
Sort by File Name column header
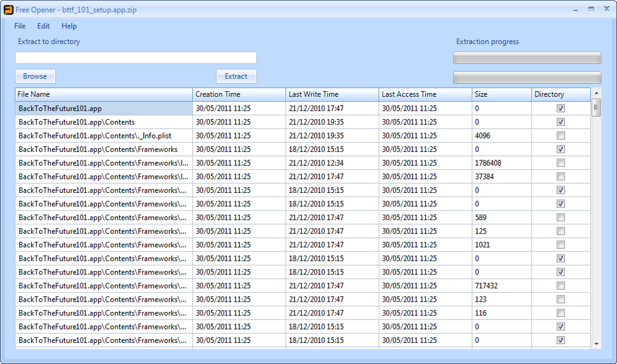tap(104, 94)
